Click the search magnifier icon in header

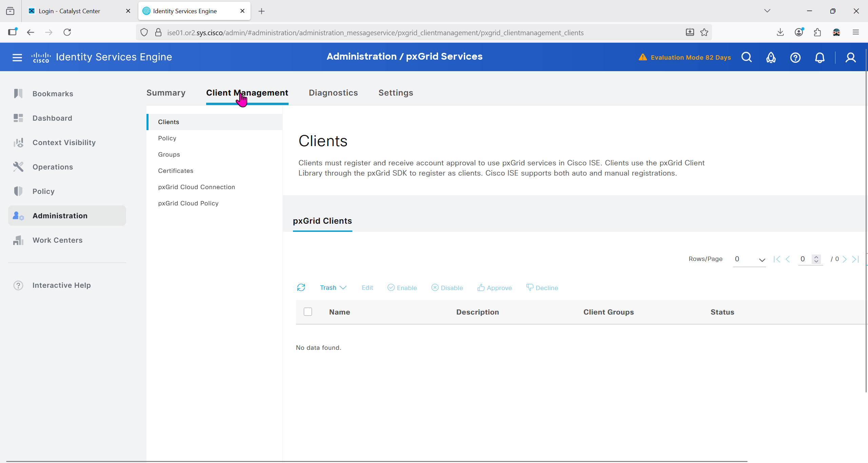(x=746, y=57)
